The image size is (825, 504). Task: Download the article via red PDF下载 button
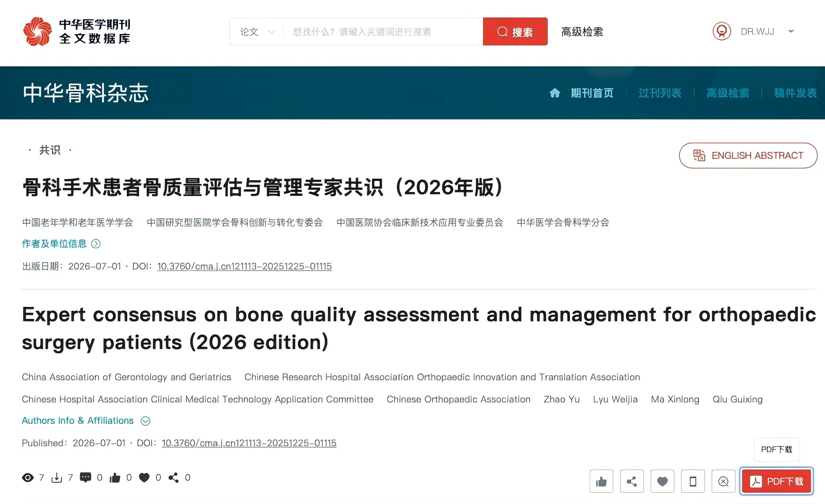coord(776,481)
